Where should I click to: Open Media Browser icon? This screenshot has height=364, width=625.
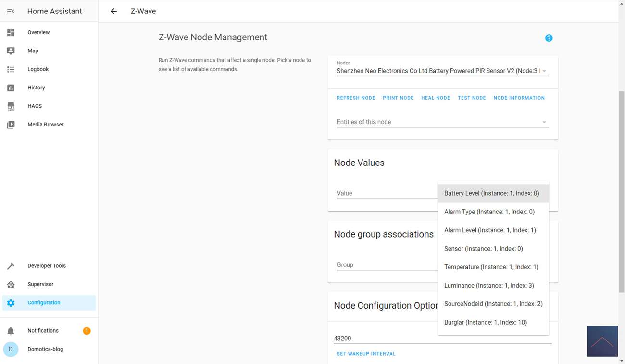[x=11, y=125]
